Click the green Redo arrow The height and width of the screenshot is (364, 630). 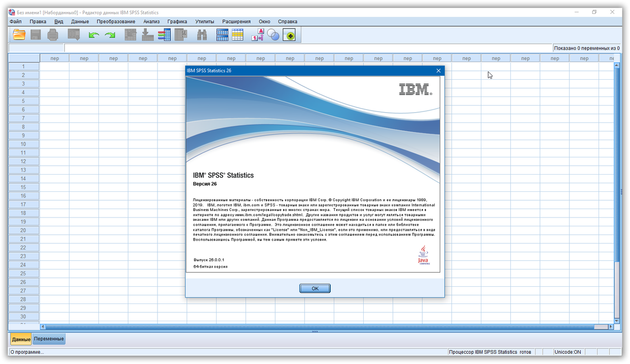[x=110, y=35]
